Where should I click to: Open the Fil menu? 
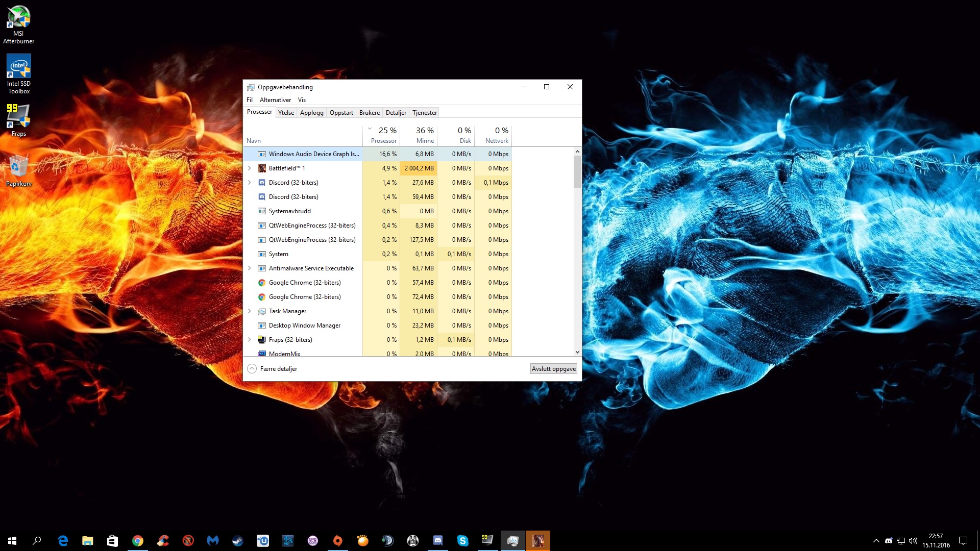point(250,100)
